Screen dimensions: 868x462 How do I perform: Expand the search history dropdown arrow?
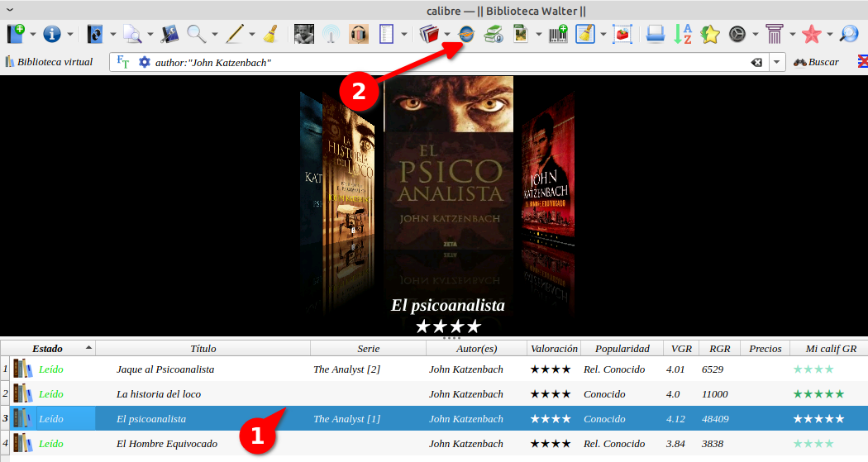coord(777,62)
